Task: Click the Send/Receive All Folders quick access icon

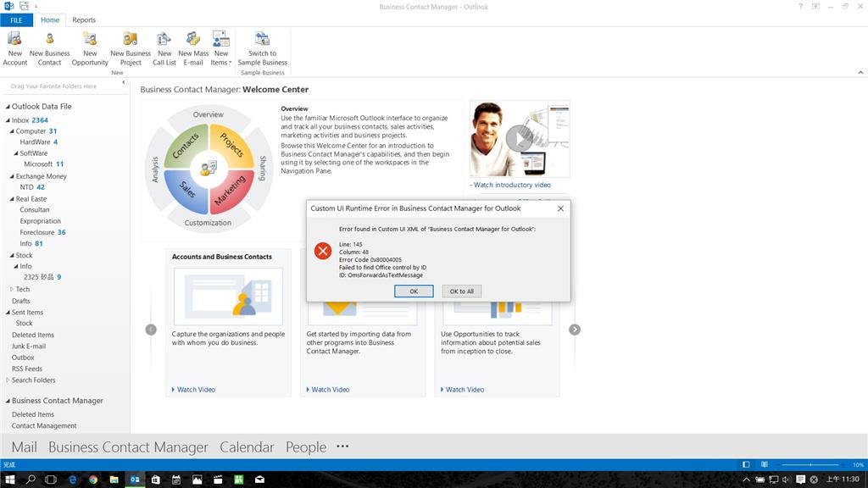Action: pos(24,6)
